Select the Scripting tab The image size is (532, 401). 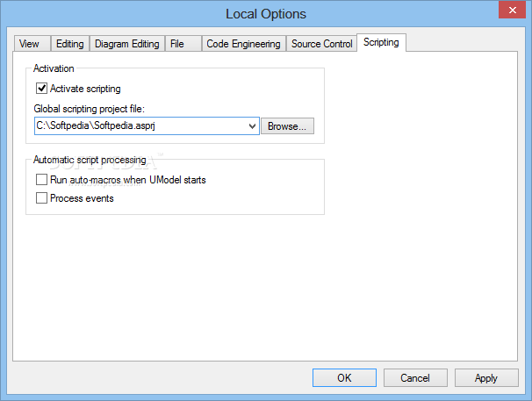tap(380, 42)
